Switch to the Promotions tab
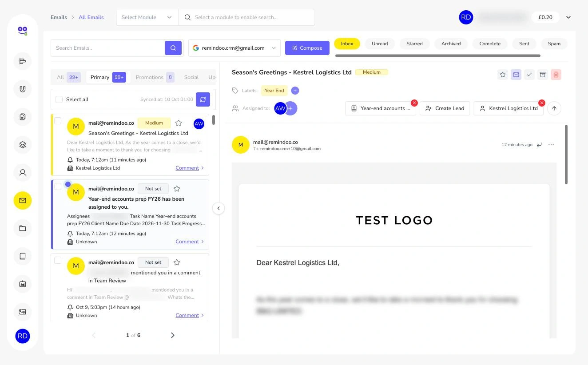This screenshot has height=365, width=588. (155, 77)
